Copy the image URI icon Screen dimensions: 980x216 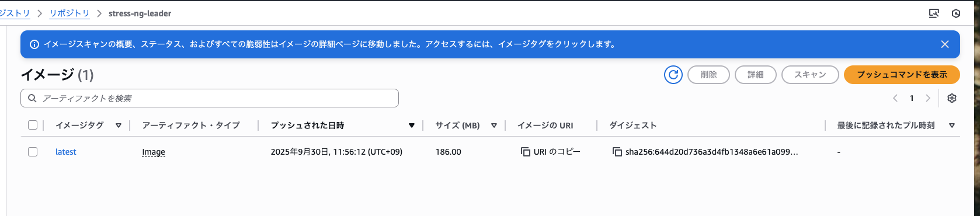526,152
